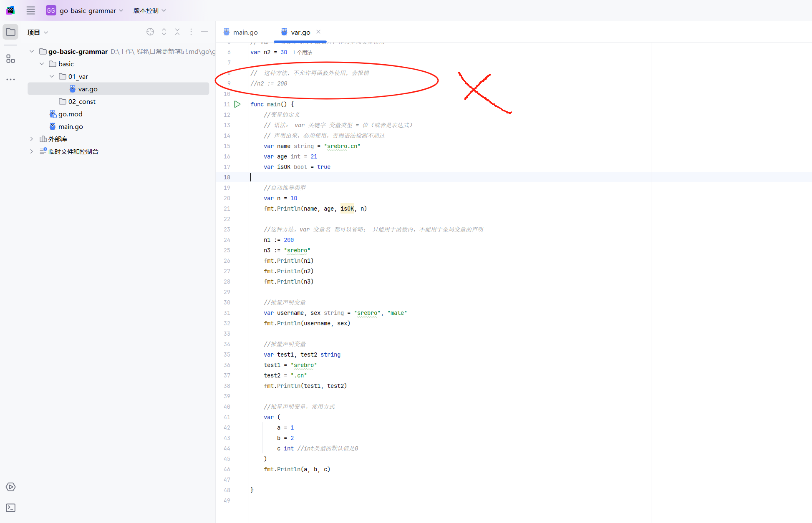The width and height of the screenshot is (812, 523).
Task: Open project panel options kebab menu
Action: point(191,32)
